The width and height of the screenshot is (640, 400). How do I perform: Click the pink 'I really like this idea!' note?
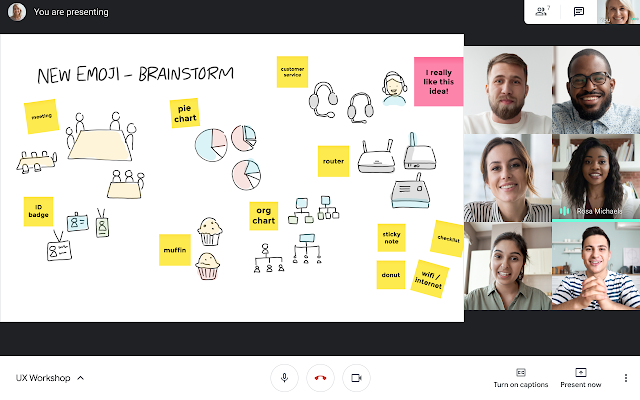point(439,80)
